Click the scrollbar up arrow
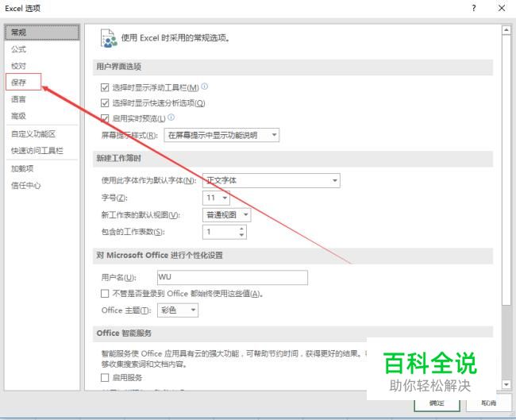Viewport: 516px width, 420px height. point(506,30)
